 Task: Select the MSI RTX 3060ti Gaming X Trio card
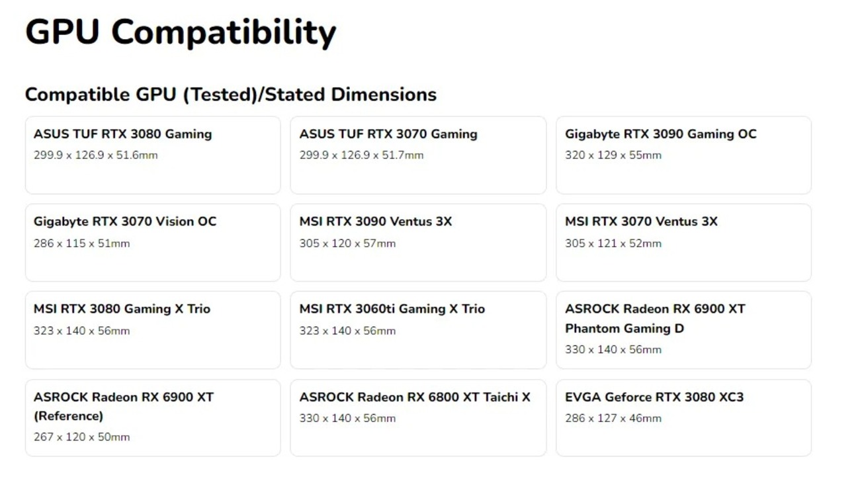(x=417, y=329)
